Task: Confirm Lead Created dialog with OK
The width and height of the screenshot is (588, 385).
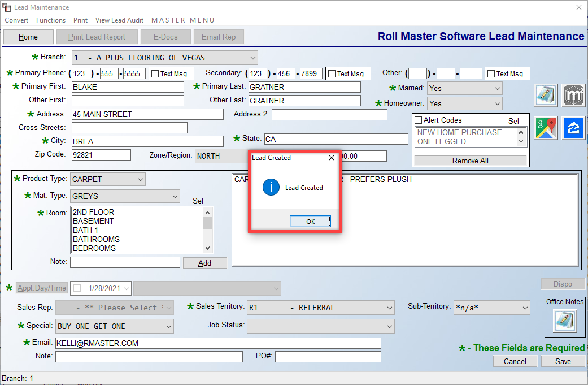Action: (310, 222)
